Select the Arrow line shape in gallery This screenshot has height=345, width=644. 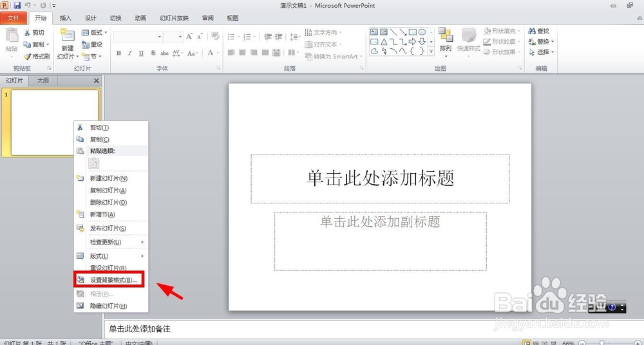[x=403, y=32]
